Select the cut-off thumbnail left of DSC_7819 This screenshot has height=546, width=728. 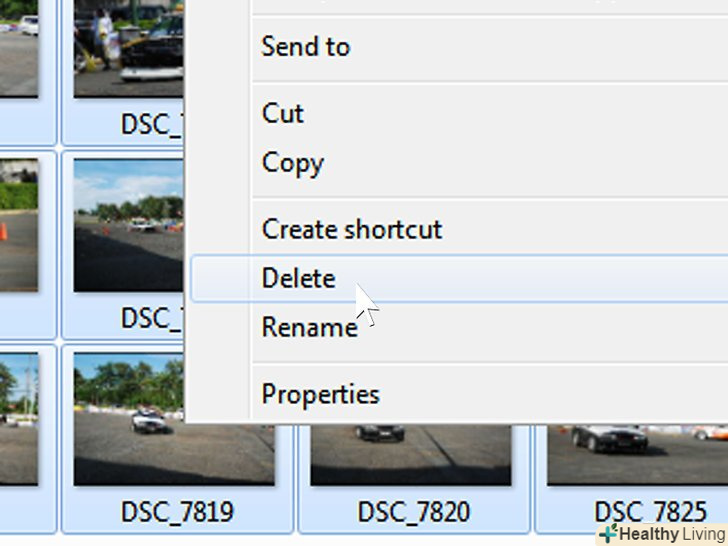pyautogui.click(x=18, y=420)
